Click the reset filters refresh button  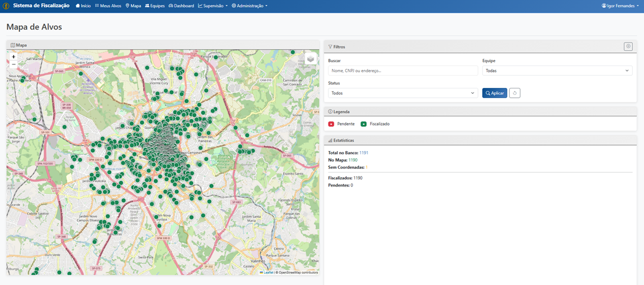[515, 93]
